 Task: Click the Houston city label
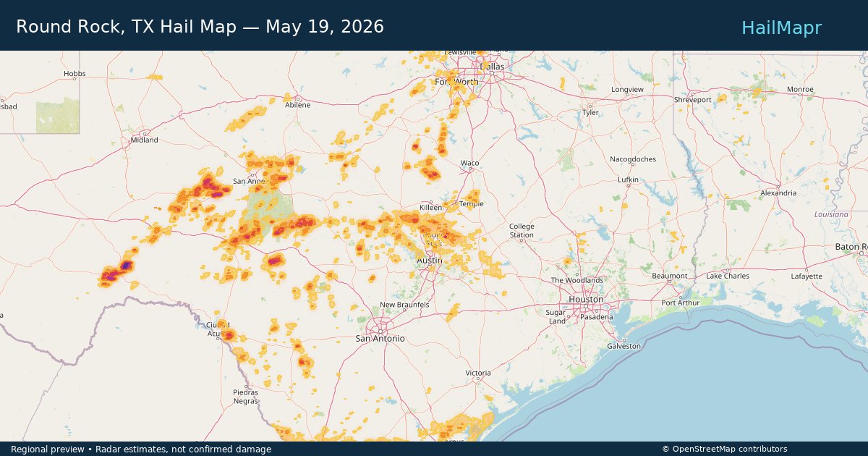coord(586,299)
